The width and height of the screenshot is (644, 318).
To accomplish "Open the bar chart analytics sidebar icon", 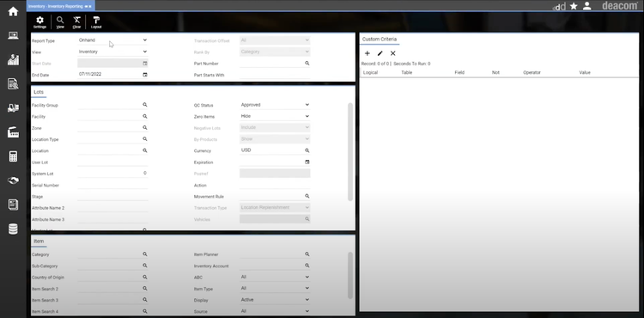I will (x=13, y=59).
